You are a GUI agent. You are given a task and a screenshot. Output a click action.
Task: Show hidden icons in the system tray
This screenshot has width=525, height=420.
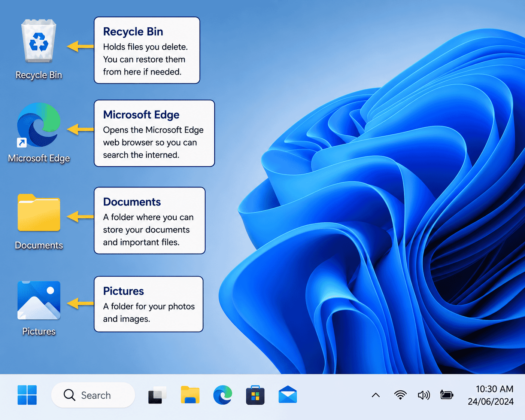click(x=376, y=395)
